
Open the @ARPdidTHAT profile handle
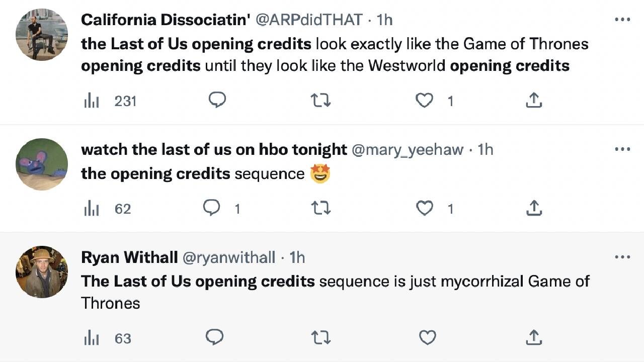[x=309, y=20]
